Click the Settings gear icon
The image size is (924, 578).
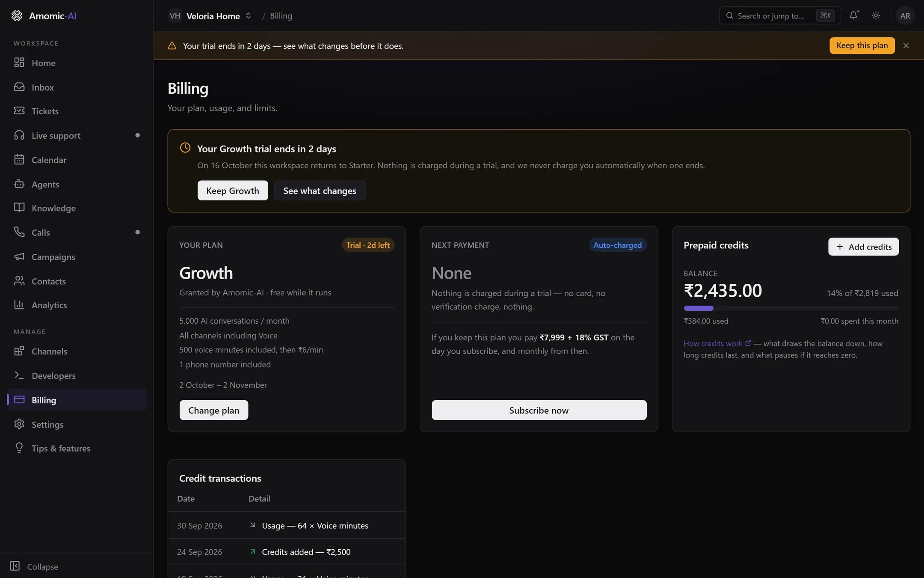[x=19, y=424]
